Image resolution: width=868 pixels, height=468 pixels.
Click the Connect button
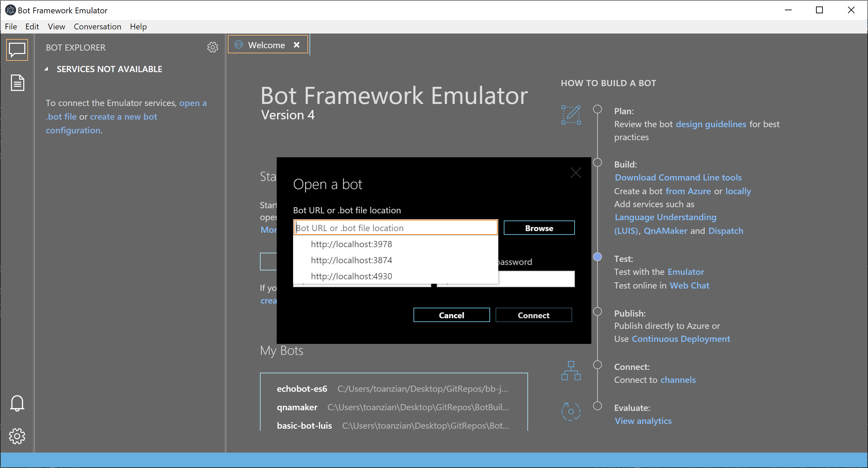(534, 315)
